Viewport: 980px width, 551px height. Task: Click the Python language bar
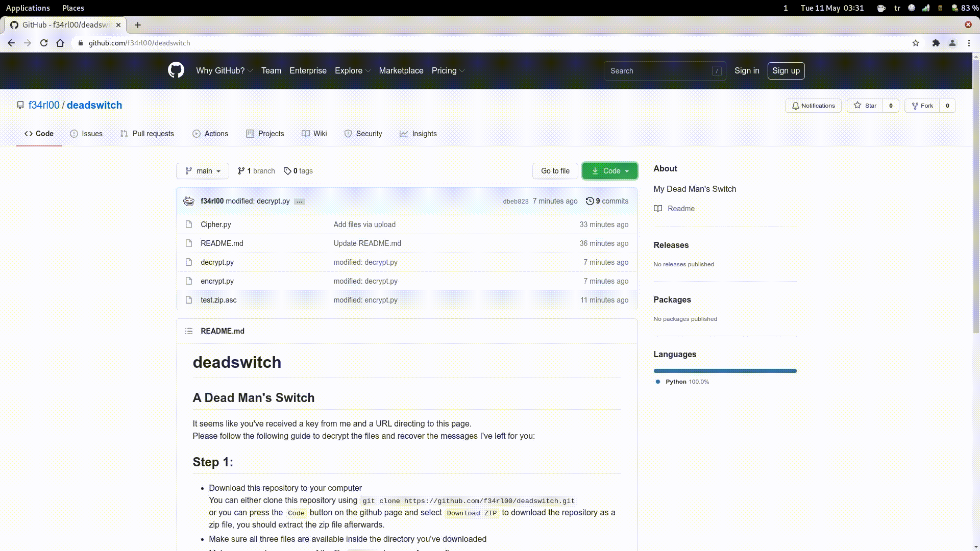click(x=725, y=371)
